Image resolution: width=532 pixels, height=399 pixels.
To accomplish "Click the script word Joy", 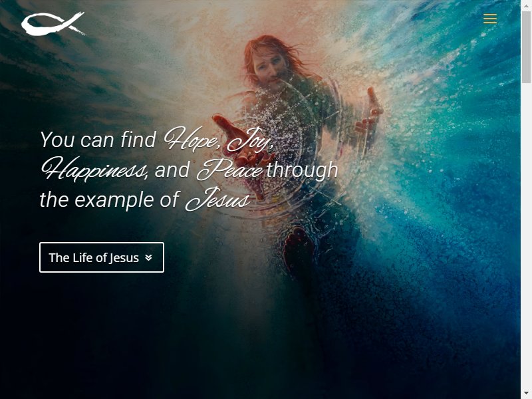I will click(x=250, y=140).
